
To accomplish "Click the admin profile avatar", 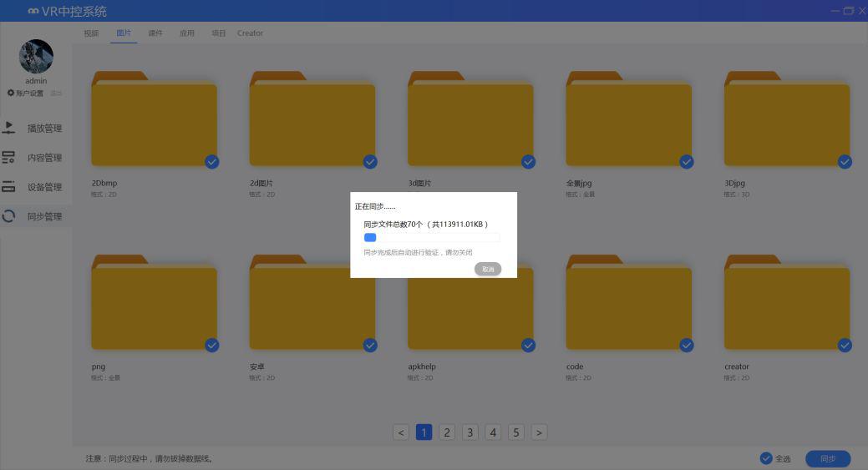I will 36,57.
